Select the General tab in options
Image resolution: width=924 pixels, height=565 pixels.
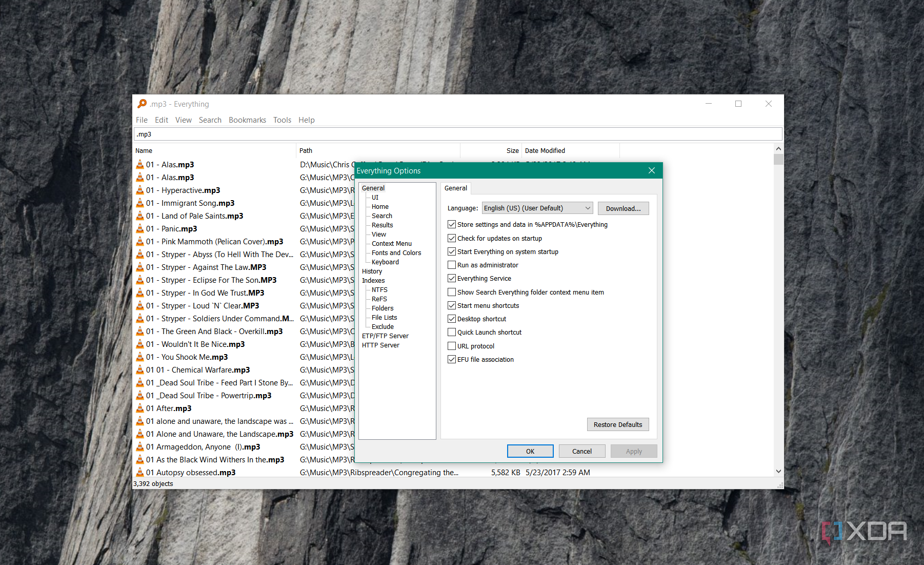tap(456, 188)
